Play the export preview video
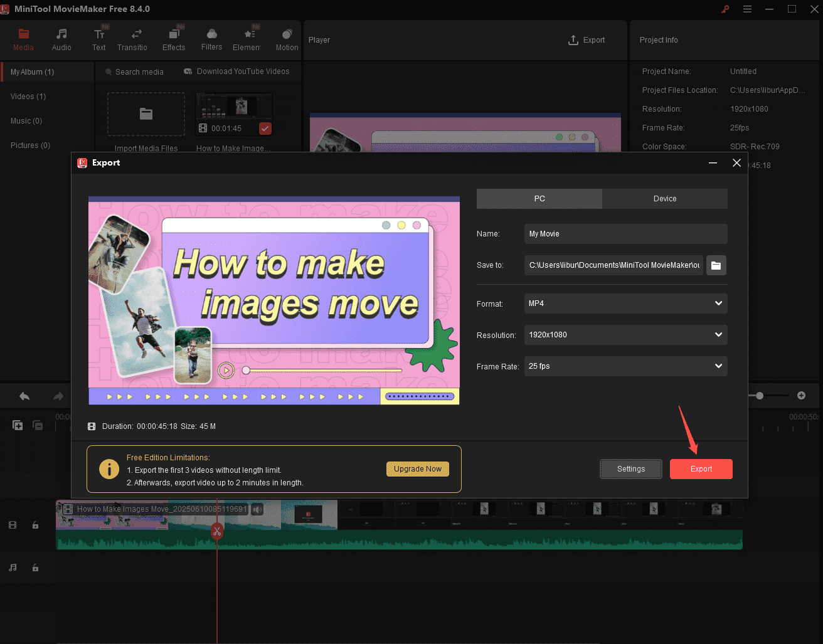Screen dimensions: 823x644 pos(226,370)
